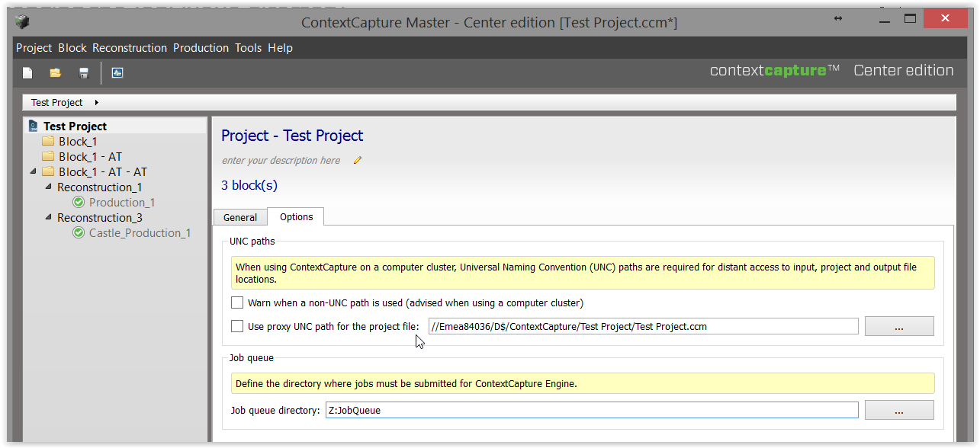Open the Test Project breadcrumb arrow

97,102
